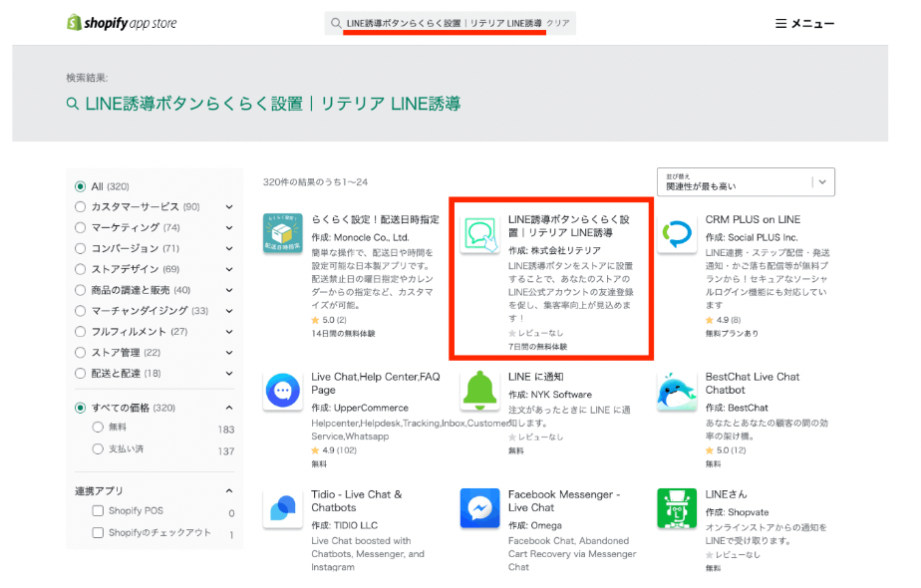Open the BestChat dolphin app icon
Viewport: 921px width, 588px height.
pos(677,390)
